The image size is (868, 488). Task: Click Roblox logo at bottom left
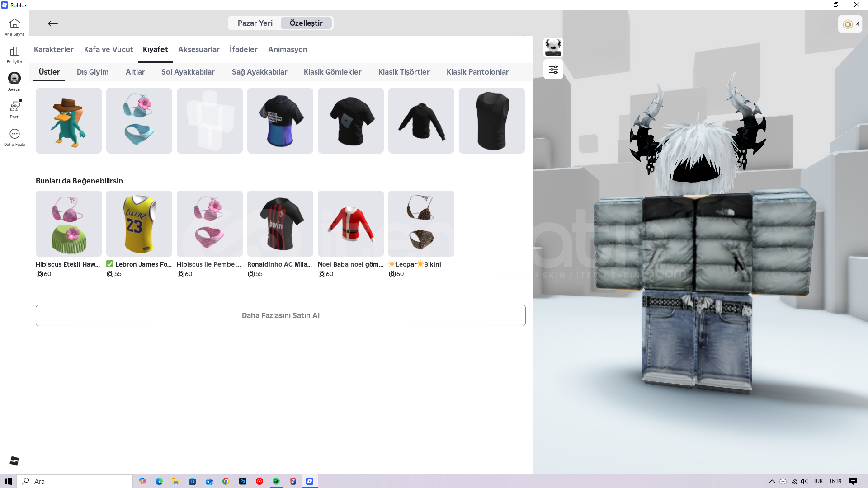coord(14,460)
